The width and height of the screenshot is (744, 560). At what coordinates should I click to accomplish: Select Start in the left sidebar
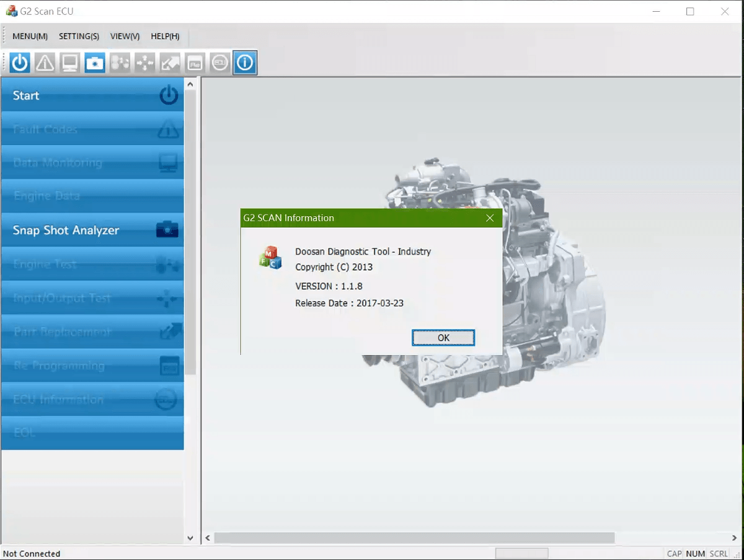[x=92, y=95]
